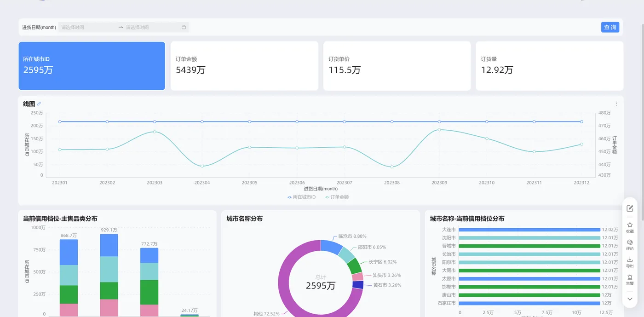
Task: Select the 订货单价 metric card
Action: (x=397, y=66)
